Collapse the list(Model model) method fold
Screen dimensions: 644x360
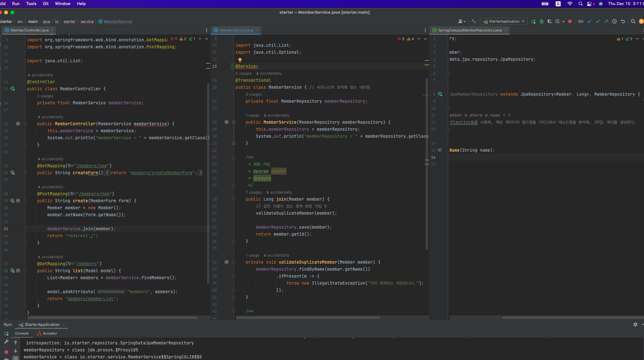[25, 271]
